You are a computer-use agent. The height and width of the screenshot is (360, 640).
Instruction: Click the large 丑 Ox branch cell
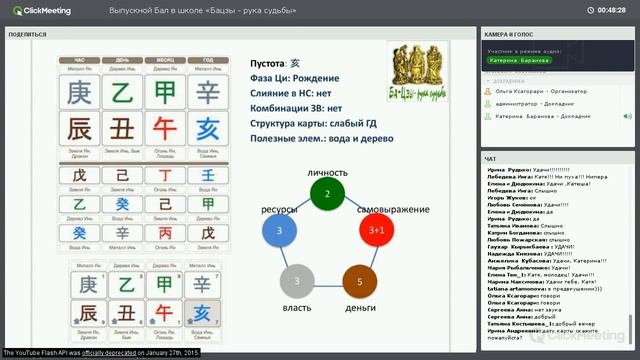(x=122, y=129)
